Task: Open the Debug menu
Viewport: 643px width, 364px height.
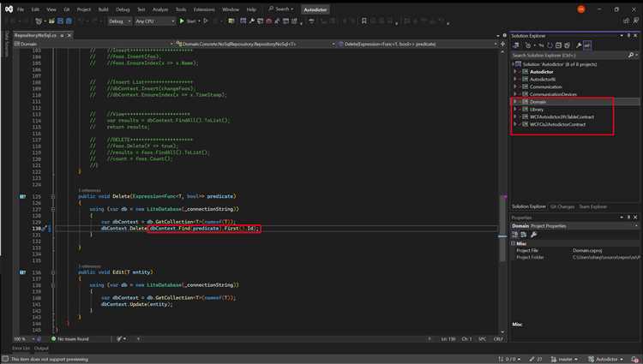Action: coord(123,9)
